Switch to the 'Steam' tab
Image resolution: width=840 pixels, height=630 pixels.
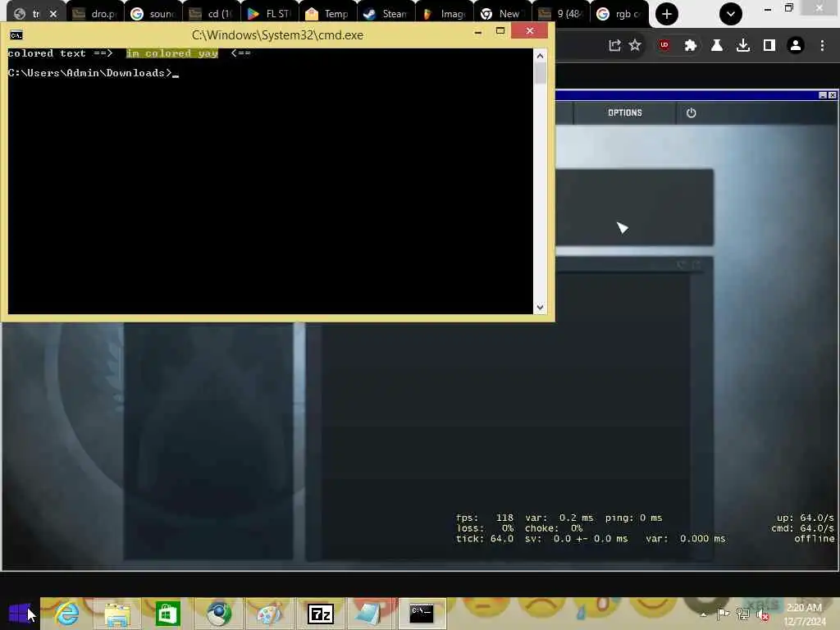pyautogui.click(x=386, y=14)
